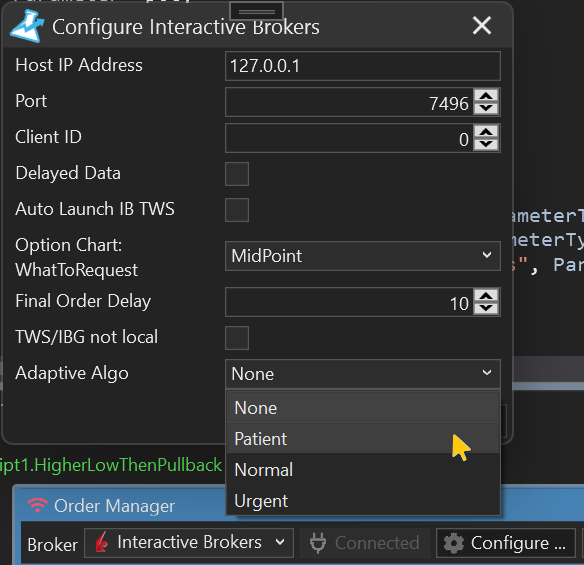Viewport: 584px width, 565px height.
Task: Decrease the Client ID with down arrow
Action: (486, 144)
